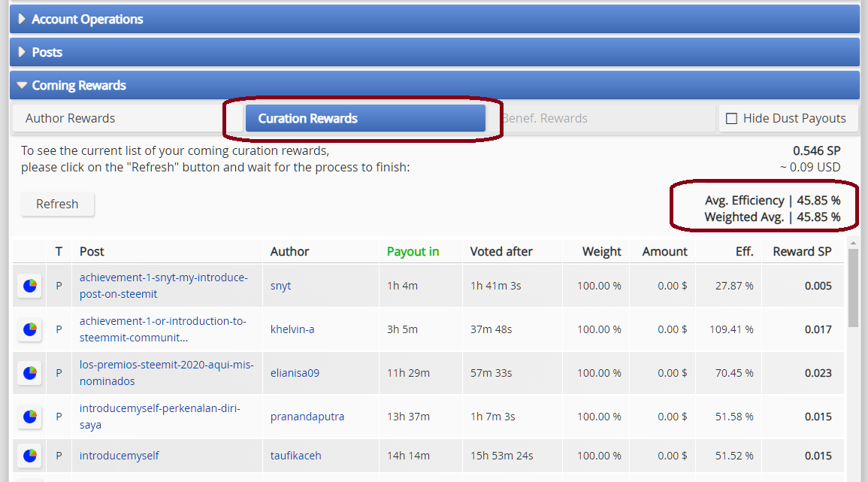Select the ~ 0.09 USD value
Image resolution: width=868 pixels, height=482 pixels.
(810, 168)
